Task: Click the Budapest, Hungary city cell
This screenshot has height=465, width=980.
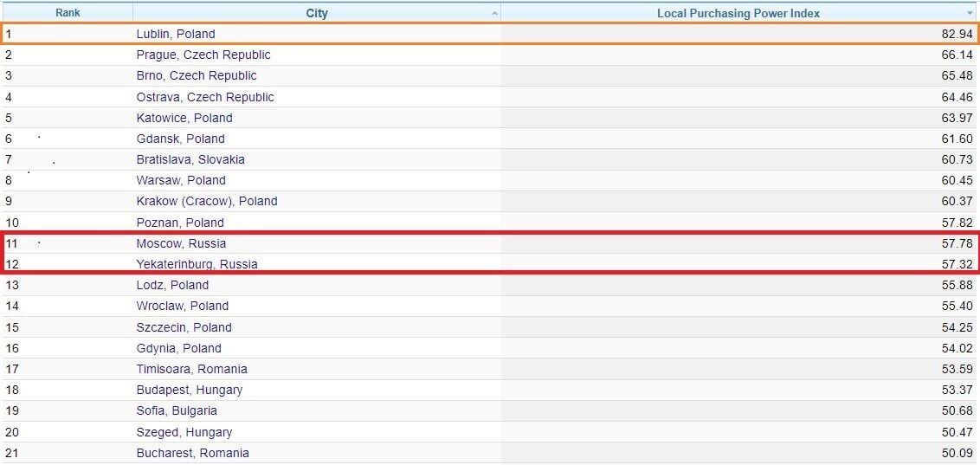Action: point(190,390)
